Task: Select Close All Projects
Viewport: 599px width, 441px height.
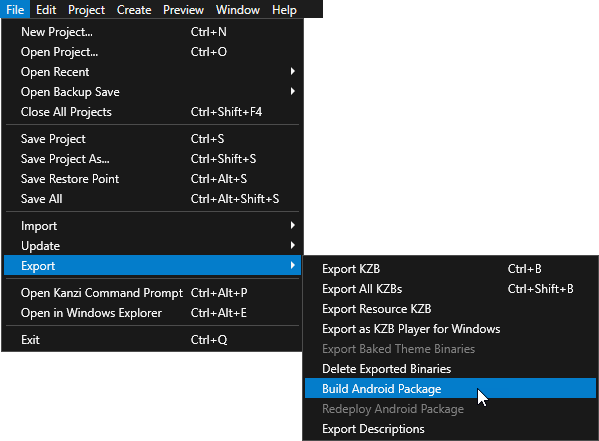Action: coord(152,112)
